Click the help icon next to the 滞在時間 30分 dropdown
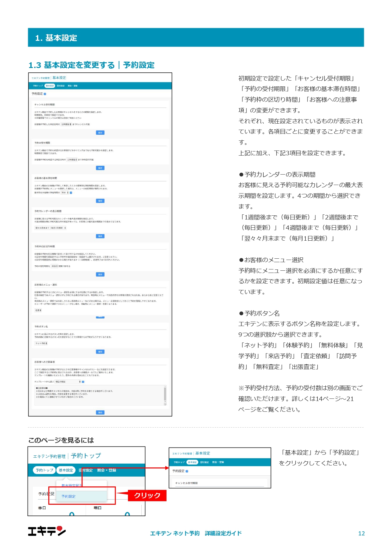The image size is (392, 555). [x=71, y=193]
